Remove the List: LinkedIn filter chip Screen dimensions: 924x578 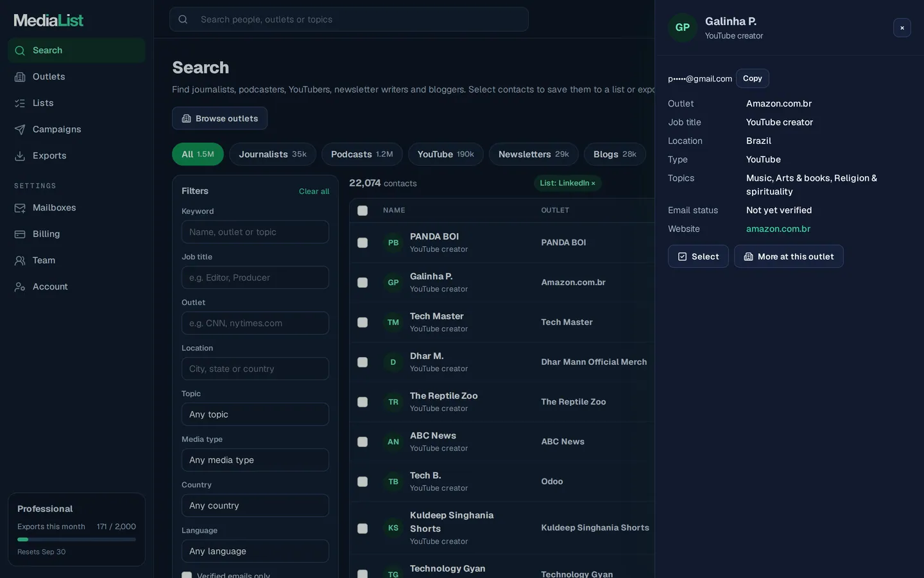pyautogui.click(x=593, y=184)
